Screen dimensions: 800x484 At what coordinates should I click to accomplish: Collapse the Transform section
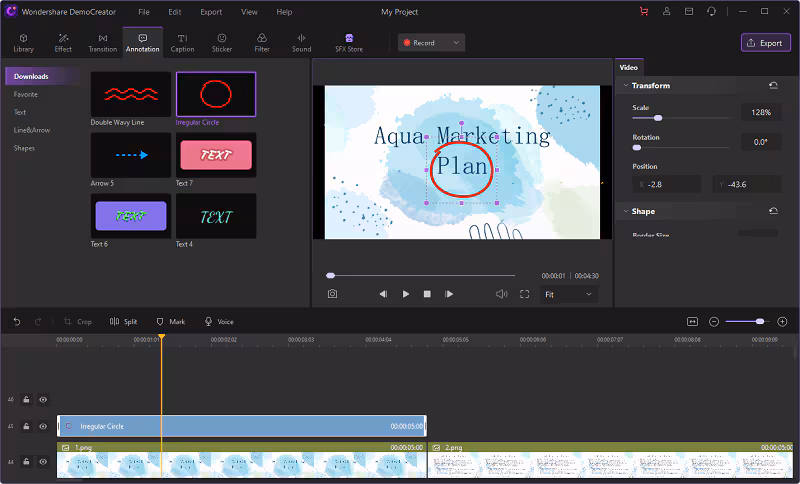coord(626,85)
